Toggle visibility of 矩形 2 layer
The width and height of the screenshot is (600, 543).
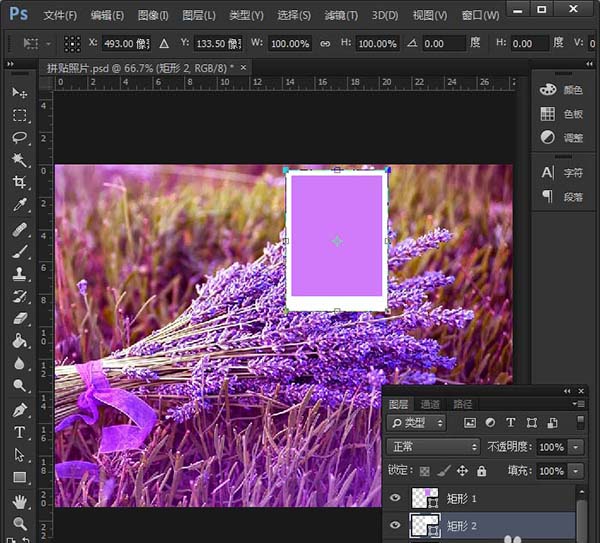point(393,525)
